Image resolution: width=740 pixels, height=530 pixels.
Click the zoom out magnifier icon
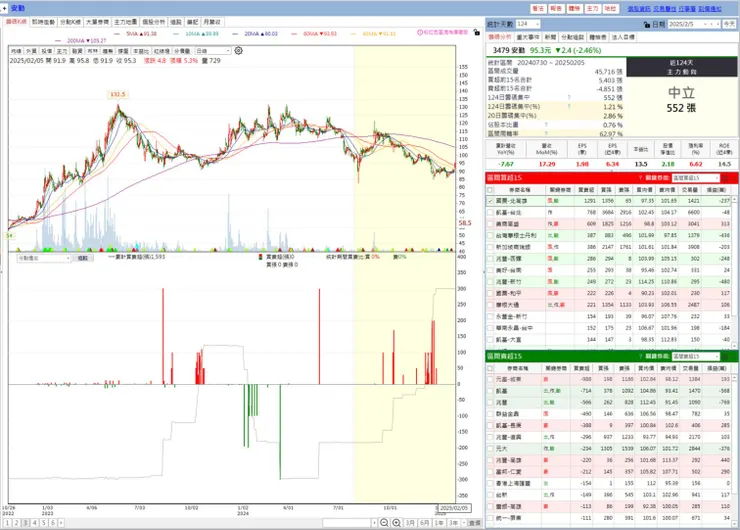coord(384,523)
